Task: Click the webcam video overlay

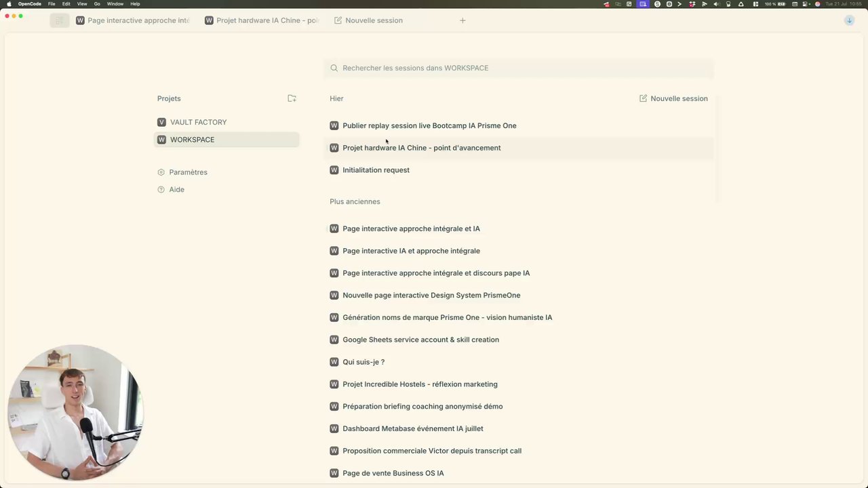Action: click(x=75, y=413)
